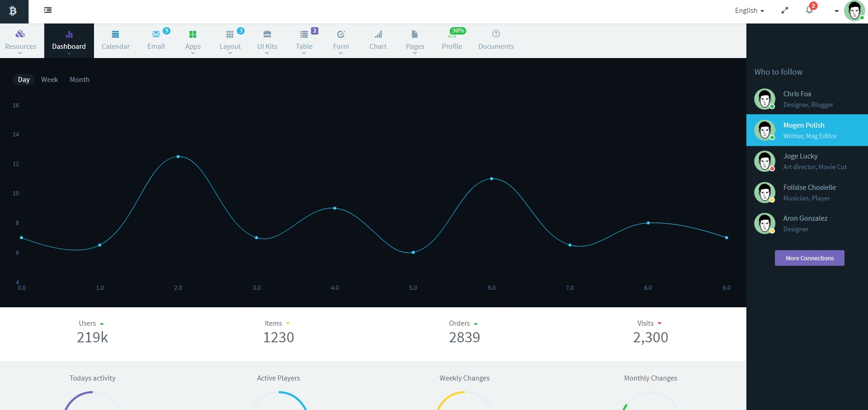Screen dimensions: 868x410
Task: Click the Table badge showing 2
Action: (x=315, y=31)
